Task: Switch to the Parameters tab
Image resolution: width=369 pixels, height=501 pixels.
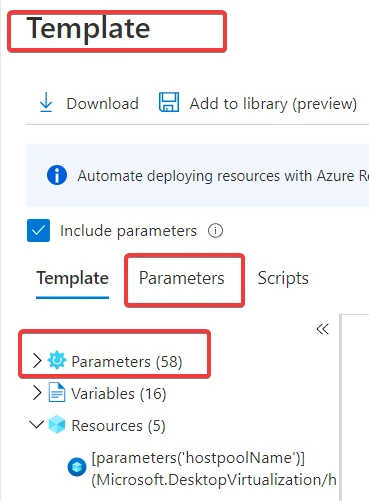Action: (182, 278)
